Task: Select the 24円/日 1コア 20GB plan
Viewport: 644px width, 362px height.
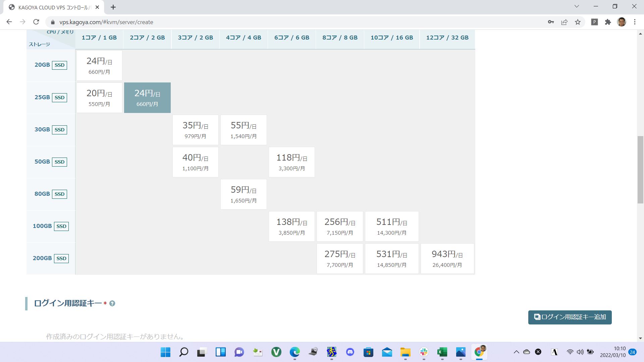Action: 99,66
